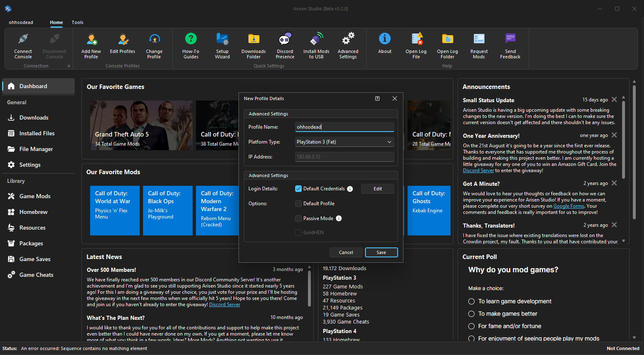Viewport: 644px width, 355px height.
Task: Click the Profile Name text field
Action: coord(344,127)
